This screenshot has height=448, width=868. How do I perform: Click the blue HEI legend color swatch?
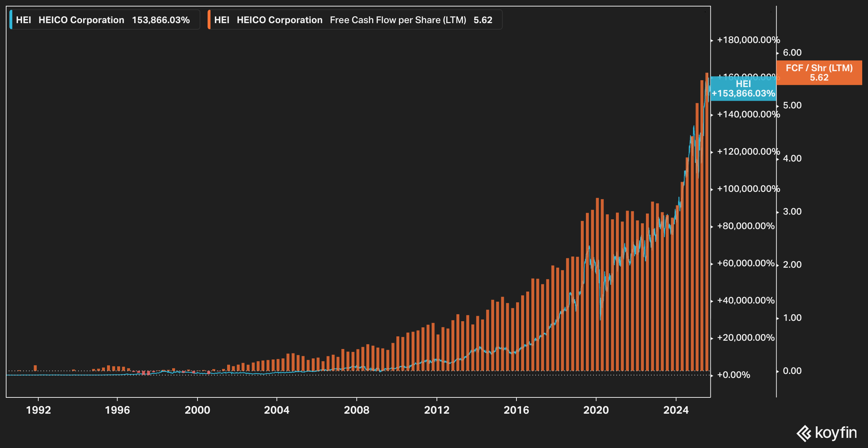click(x=11, y=20)
